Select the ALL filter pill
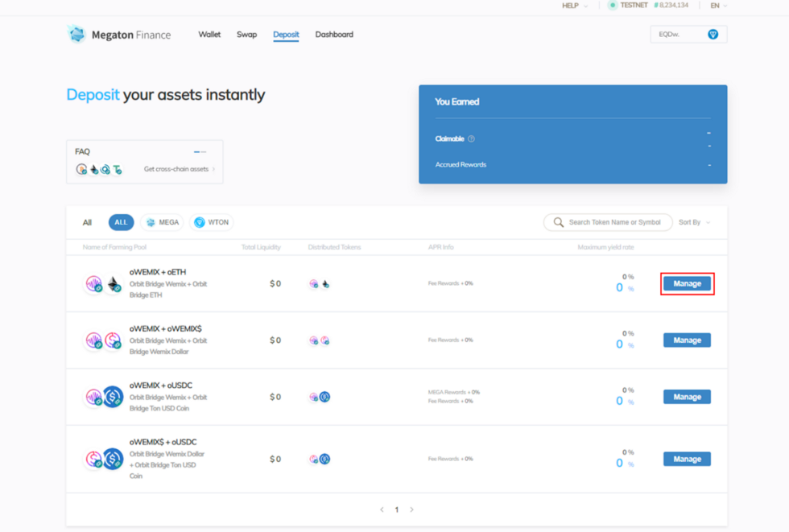The width and height of the screenshot is (789, 532). [121, 222]
